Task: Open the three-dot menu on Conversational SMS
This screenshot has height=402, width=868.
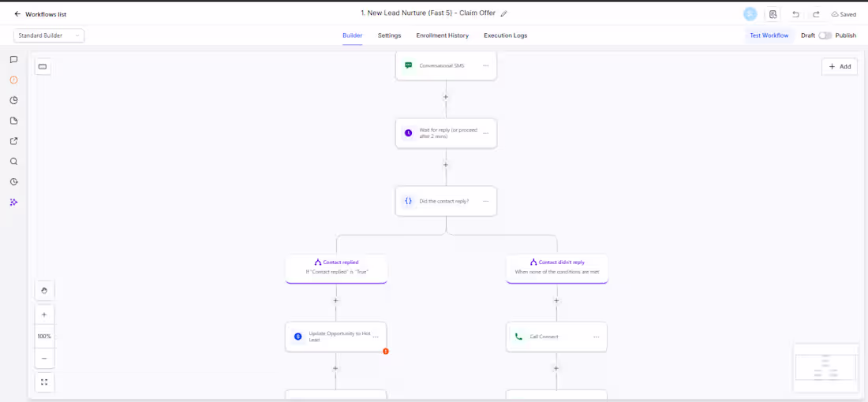Action: [485, 65]
